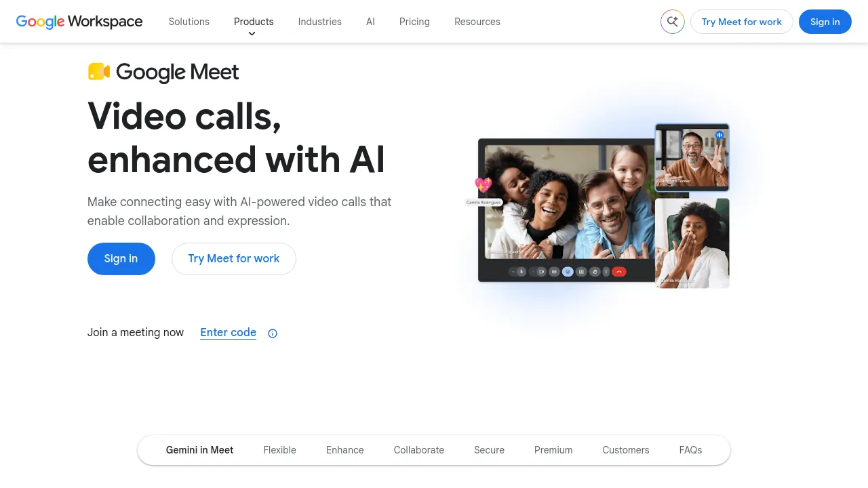Image resolution: width=868 pixels, height=488 pixels.
Task: Select the Secure tab
Action: click(490, 450)
